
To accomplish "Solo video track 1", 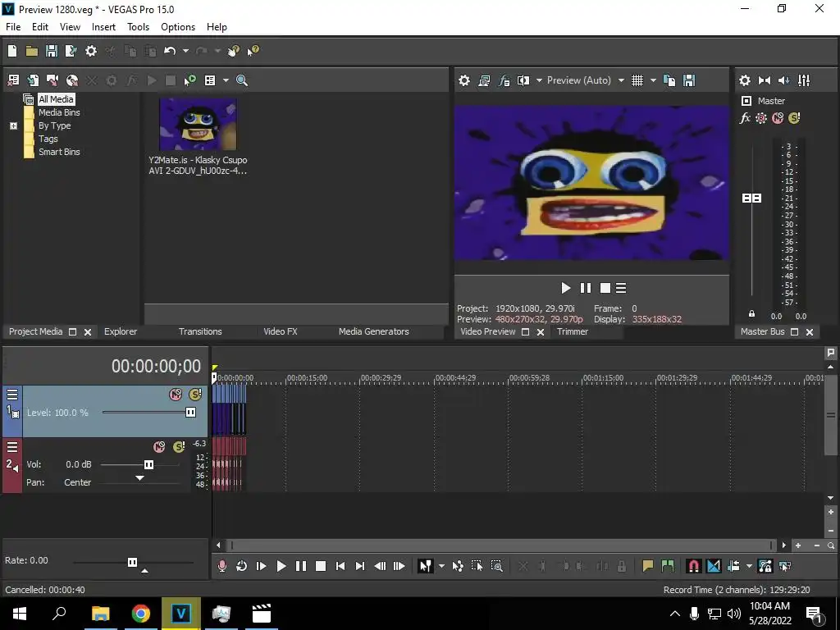I will (x=195, y=395).
